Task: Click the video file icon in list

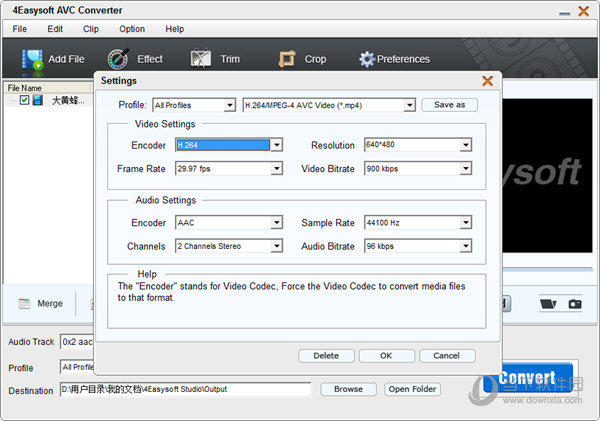Action: (38, 100)
